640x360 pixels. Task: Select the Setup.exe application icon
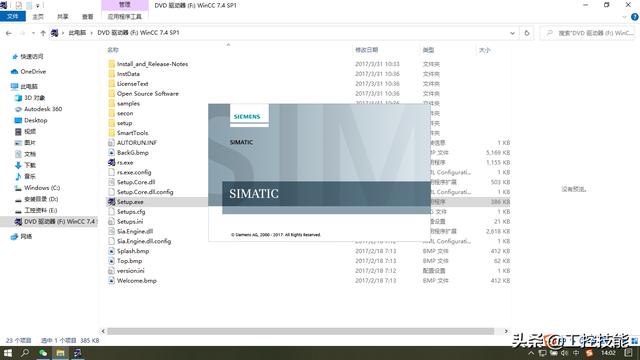point(111,202)
